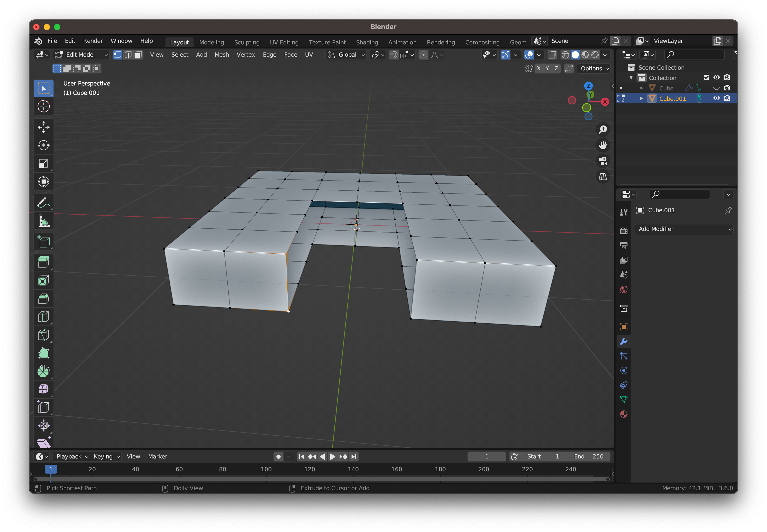Pick the Annotate pencil tool
The height and width of the screenshot is (532, 767).
[43, 202]
